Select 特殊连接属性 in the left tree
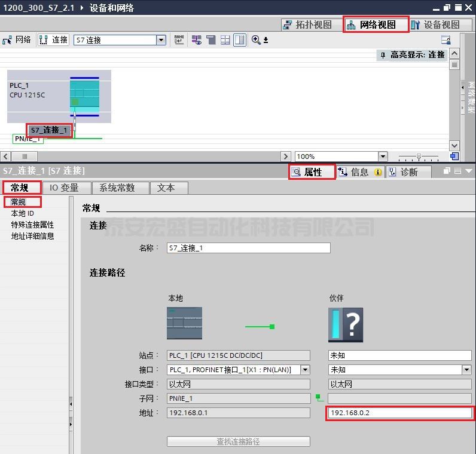 click(x=32, y=225)
